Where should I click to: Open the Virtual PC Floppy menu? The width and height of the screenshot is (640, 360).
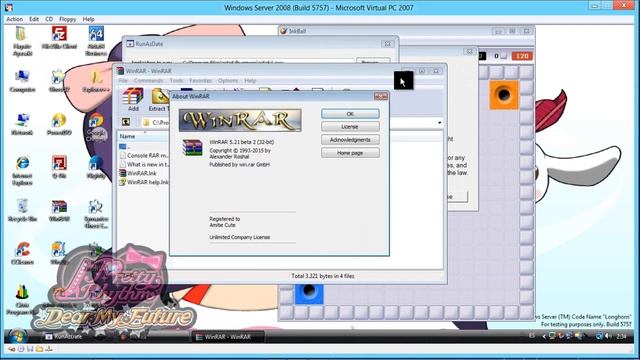coord(67,19)
